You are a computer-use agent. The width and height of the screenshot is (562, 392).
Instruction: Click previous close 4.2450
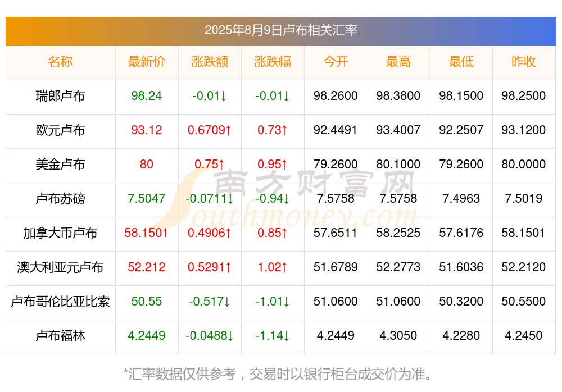(524, 335)
